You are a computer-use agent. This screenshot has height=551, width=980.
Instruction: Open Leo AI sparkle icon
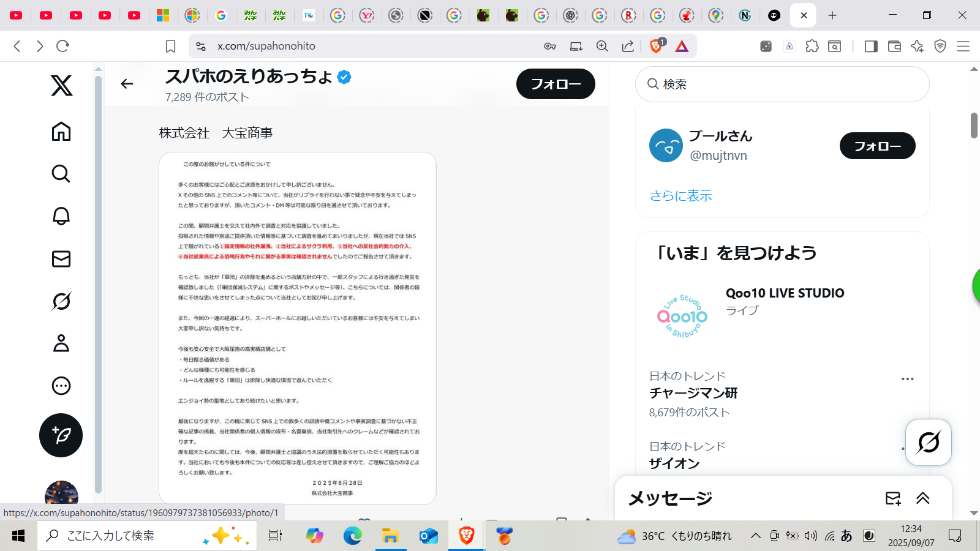[x=917, y=46]
